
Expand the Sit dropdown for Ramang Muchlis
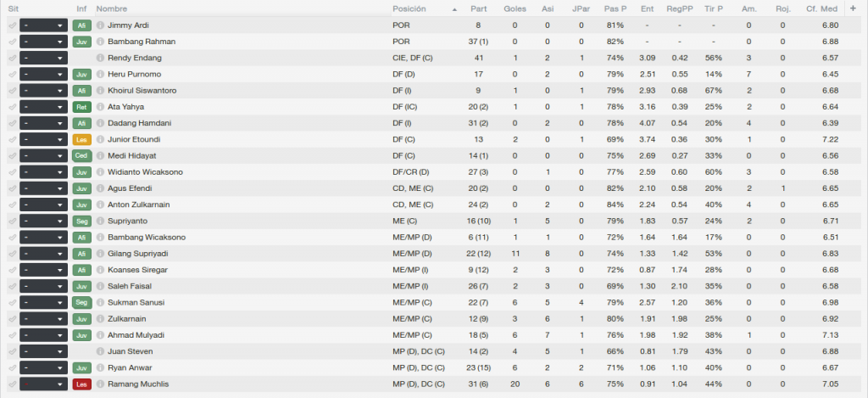point(44,384)
